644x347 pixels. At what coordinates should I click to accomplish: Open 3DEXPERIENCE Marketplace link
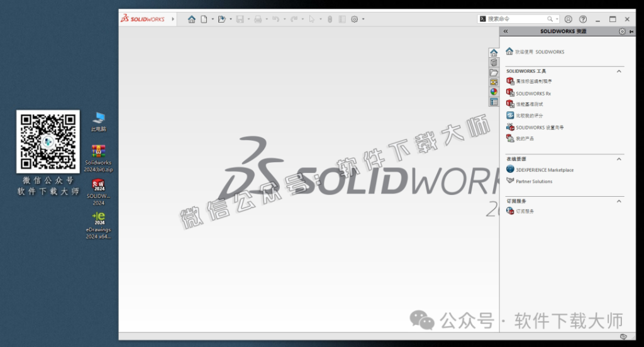(x=540, y=170)
